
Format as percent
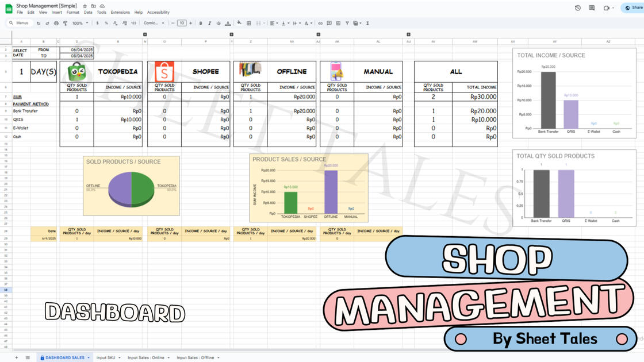click(x=106, y=24)
